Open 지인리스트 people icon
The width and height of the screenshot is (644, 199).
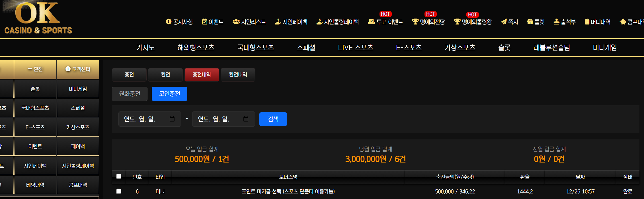coord(236,22)
